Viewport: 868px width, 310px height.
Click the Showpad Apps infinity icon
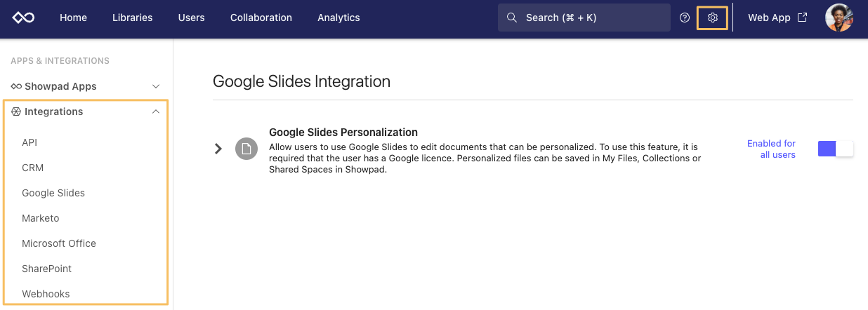click(16, 86)
